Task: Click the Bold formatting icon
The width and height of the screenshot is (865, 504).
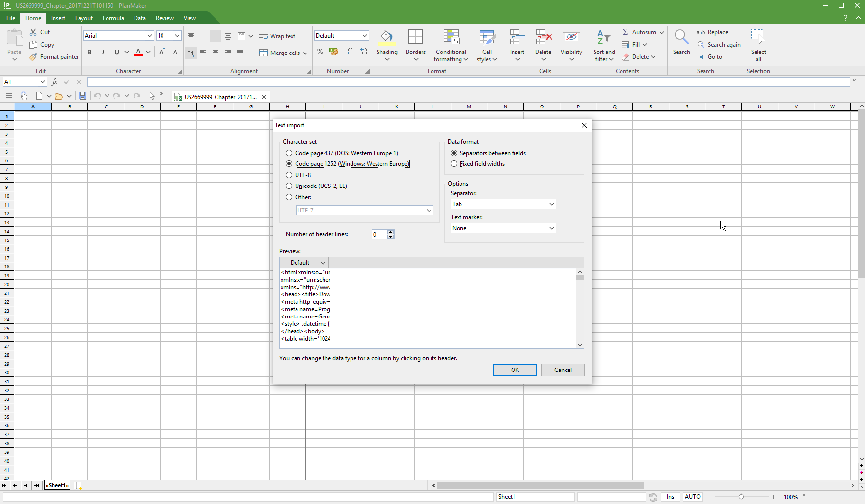Action: point(89,53)
